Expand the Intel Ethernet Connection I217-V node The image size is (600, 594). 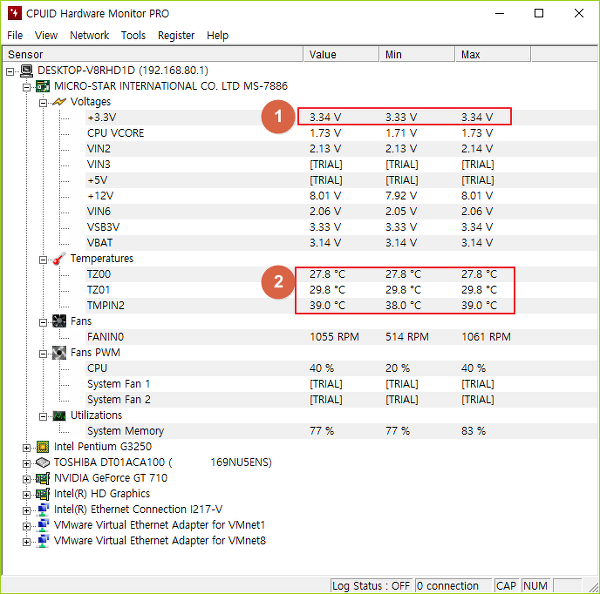pos(26,511)
